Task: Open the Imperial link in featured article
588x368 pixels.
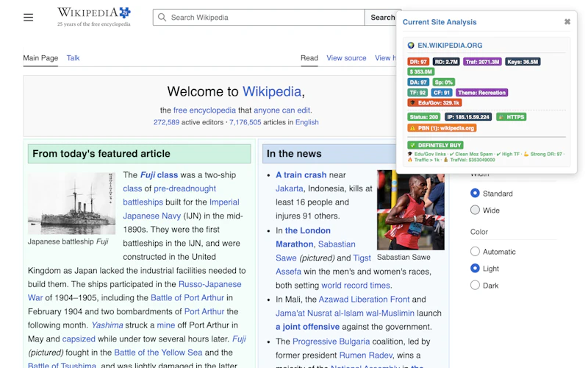Action: tap(224, 202)
